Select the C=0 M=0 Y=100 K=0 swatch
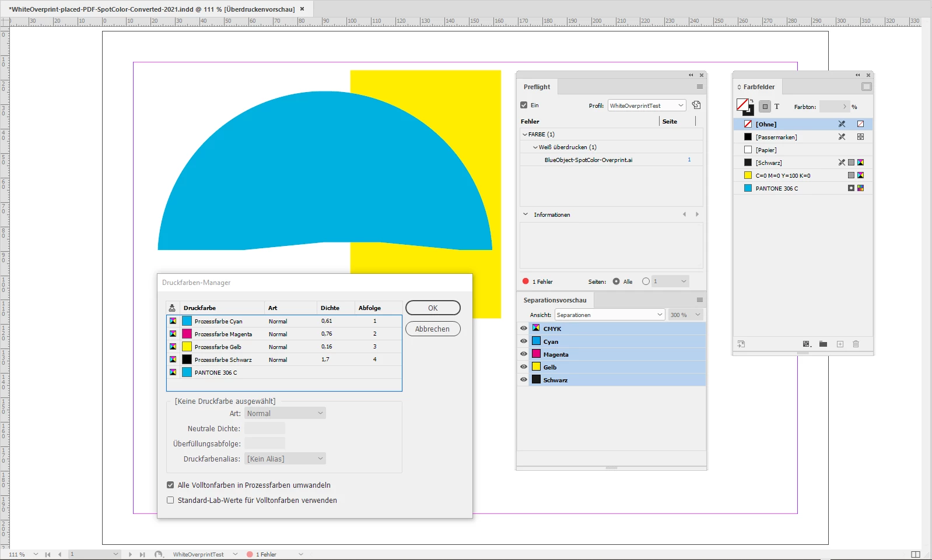This screenshot has width=932, height=560. tap(803, 175)
